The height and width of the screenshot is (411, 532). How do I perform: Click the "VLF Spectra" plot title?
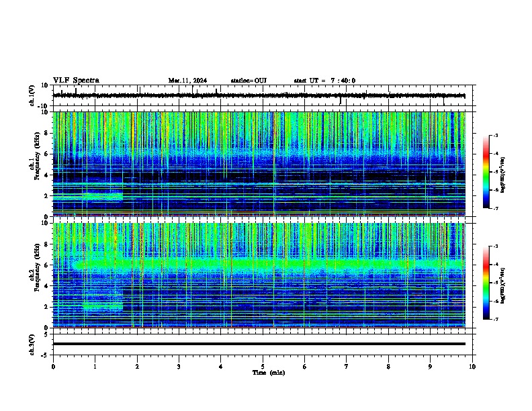tap(76, 81)
